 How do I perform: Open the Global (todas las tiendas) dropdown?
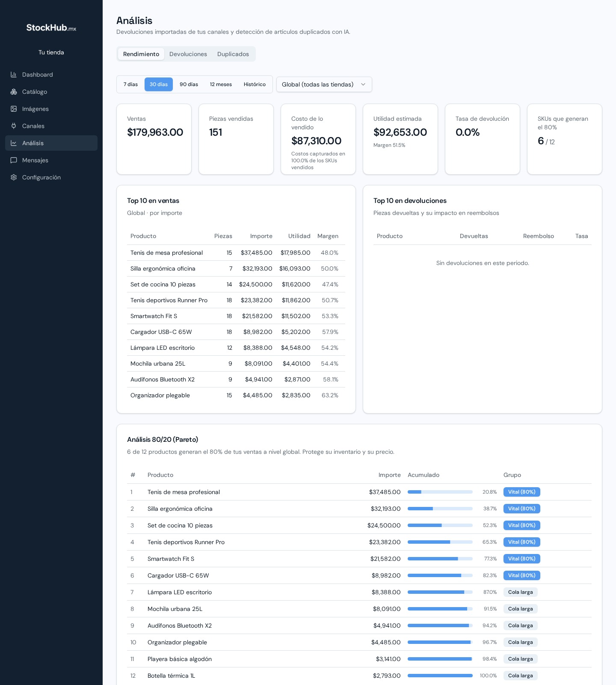click(x=324, y=84)
